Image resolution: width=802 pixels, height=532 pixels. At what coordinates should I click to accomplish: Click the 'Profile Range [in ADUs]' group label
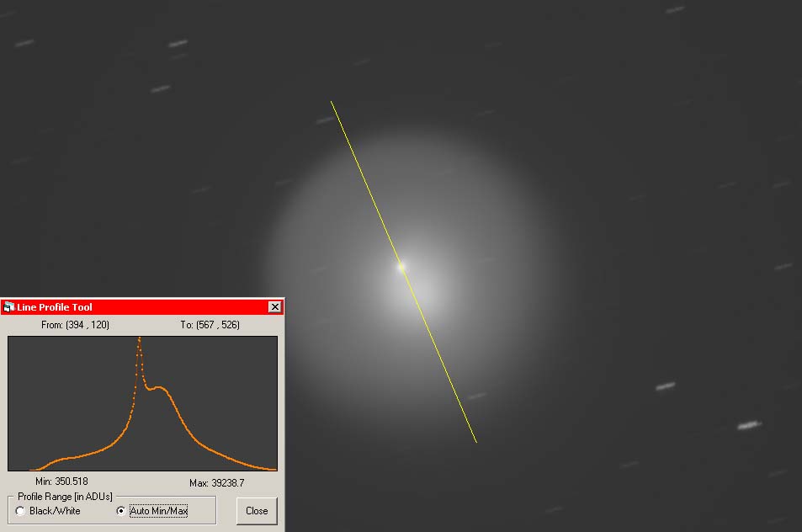(x=65, y=497)
